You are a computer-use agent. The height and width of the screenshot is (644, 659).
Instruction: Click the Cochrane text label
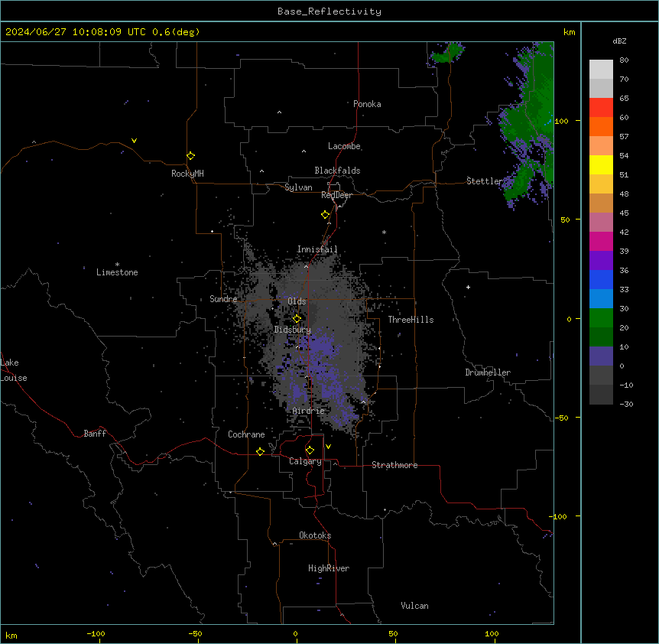click(x=246, y=434)
